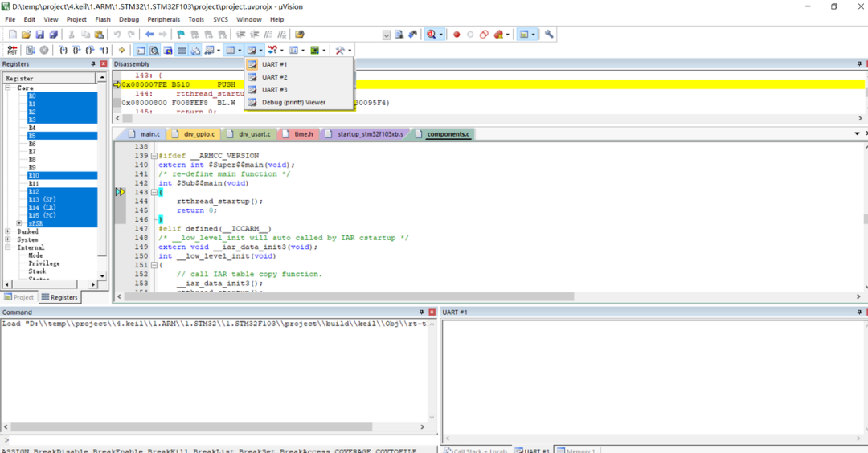
Task: Toggle the Command window toolbar button
Action: [140, 50]
